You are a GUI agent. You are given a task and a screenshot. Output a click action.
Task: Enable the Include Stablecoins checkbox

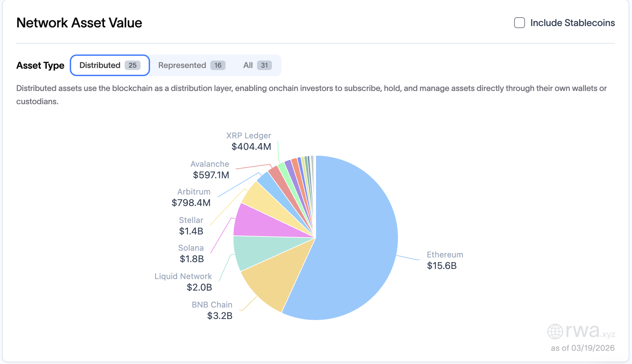click(519, 23)
